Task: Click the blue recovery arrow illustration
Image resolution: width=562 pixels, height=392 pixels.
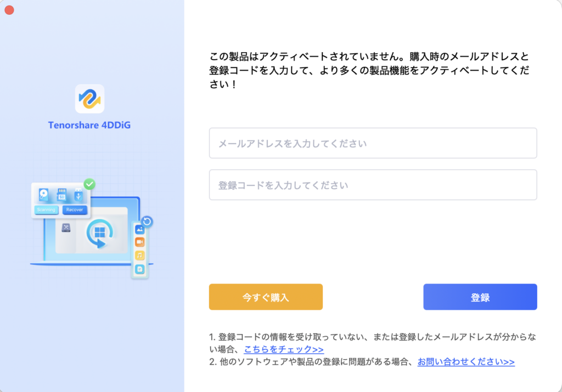Action: click(100, 232)
